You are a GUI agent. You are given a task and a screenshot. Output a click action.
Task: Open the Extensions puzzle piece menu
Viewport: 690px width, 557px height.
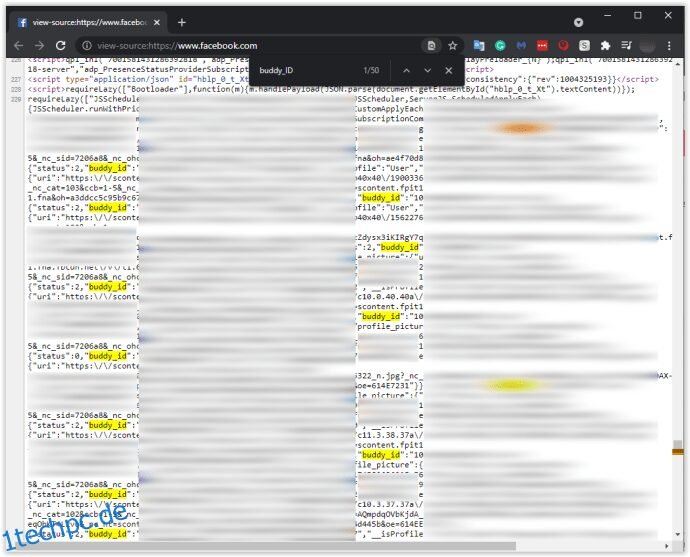pyautogui.click(x=606, y=45)
